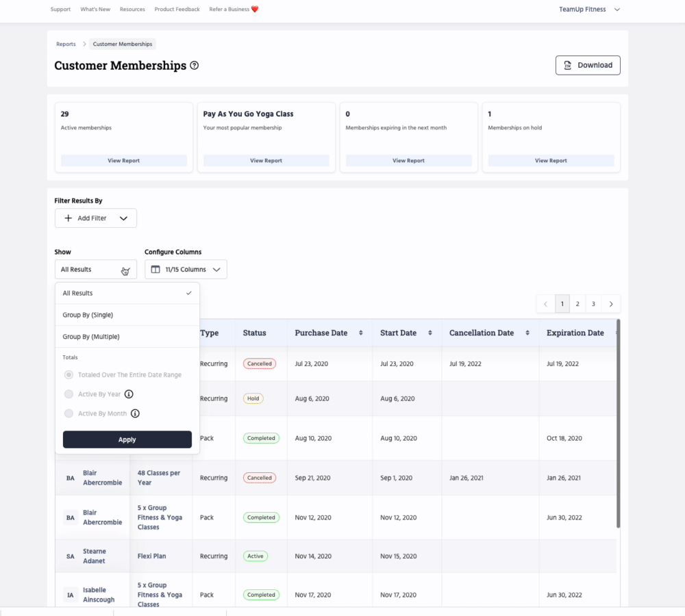Click the info icon next to Active By Month
The image size is (685, 616).
click(x=135, y=413)
